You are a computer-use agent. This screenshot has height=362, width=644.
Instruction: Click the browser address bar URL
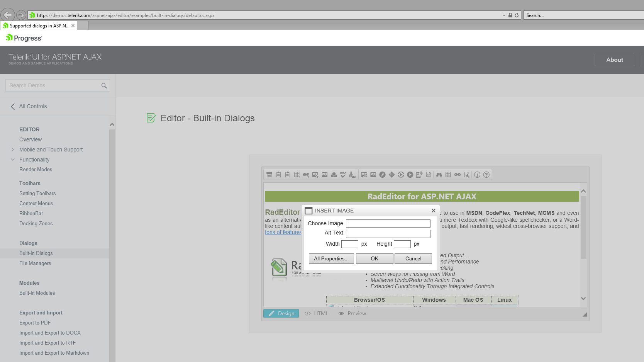tap(125, 15)
